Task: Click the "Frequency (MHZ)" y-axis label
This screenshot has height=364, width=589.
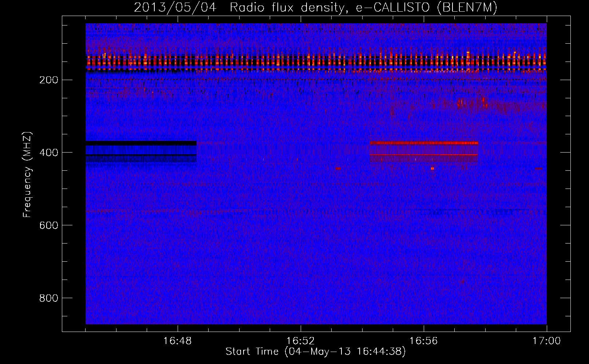Action: point(27,174)
